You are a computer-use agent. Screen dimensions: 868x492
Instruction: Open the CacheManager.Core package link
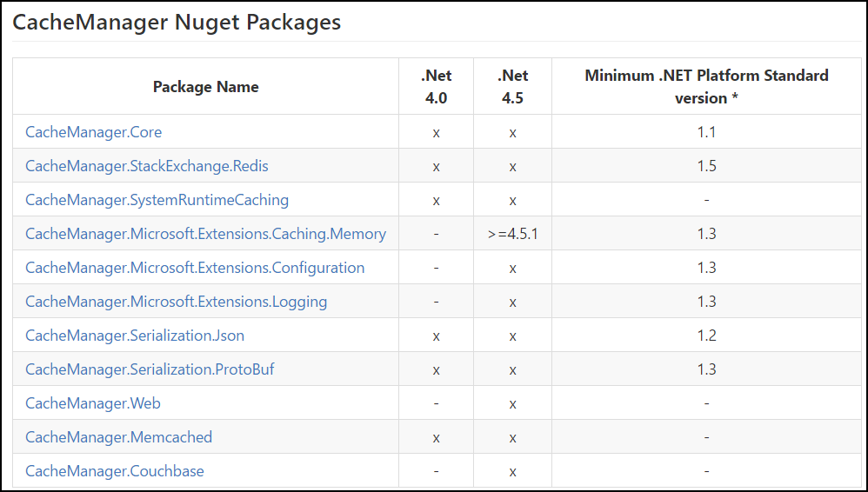coord(94,132)
